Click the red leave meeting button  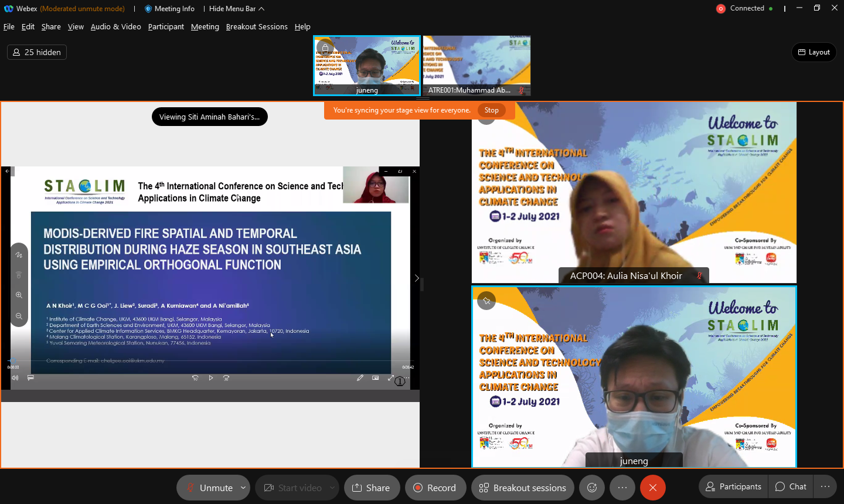coord(652,488)
